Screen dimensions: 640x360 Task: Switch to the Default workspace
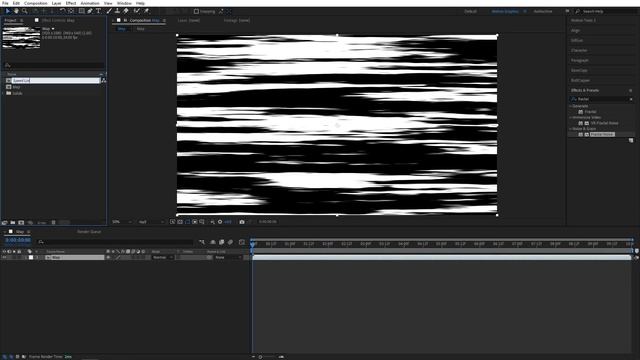point(470,11)
